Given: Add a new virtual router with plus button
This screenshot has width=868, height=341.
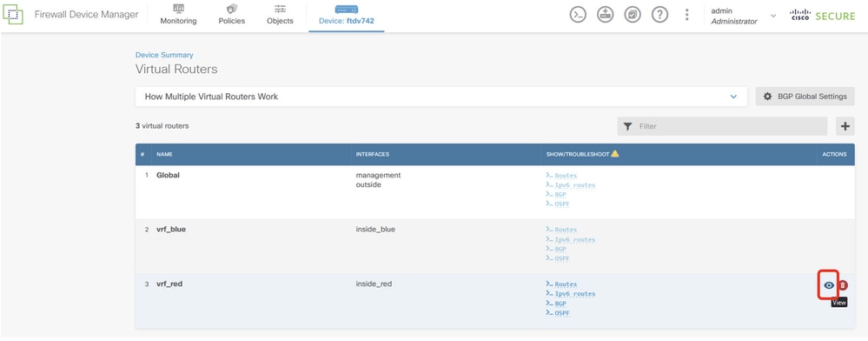Looking at the screenshot, I should coord(845,126).
